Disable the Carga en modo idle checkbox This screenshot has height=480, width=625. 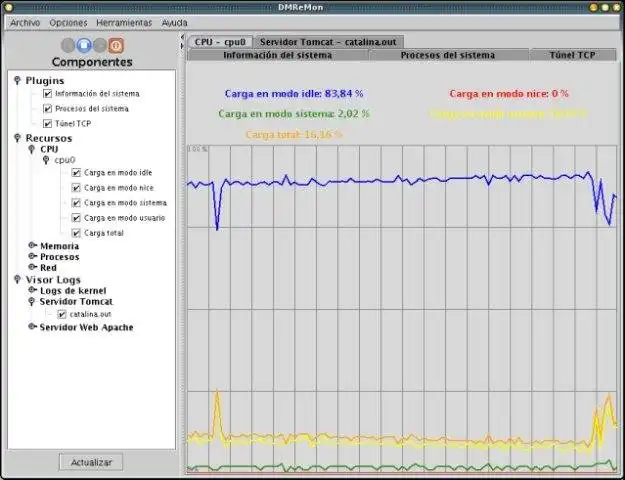click(x=76, y=173)
